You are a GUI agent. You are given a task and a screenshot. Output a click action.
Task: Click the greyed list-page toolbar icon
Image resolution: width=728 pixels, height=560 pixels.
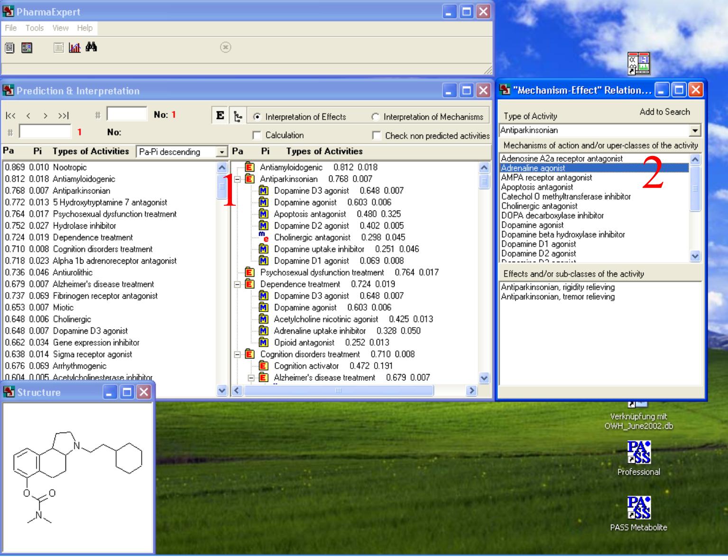pyautogui.click(x=58, y=47)
